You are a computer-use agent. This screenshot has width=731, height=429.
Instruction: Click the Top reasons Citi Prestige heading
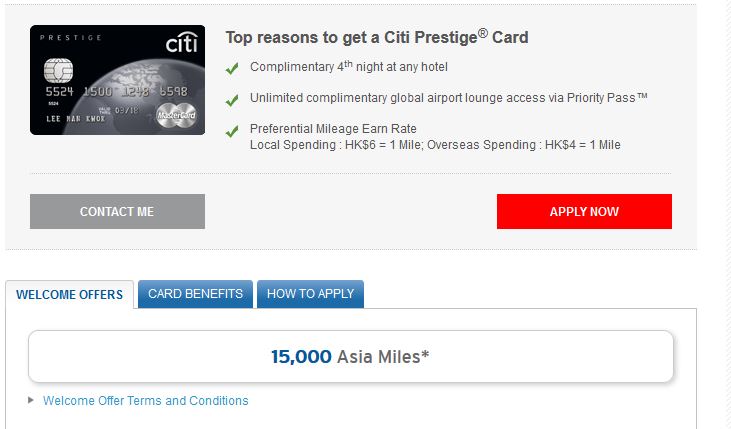click(377, 38)
